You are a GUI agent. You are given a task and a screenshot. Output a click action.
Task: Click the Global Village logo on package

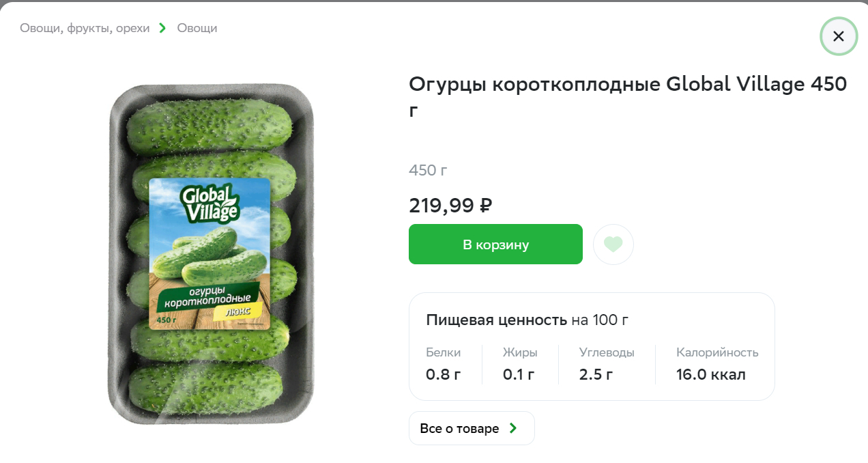[209, 202]
